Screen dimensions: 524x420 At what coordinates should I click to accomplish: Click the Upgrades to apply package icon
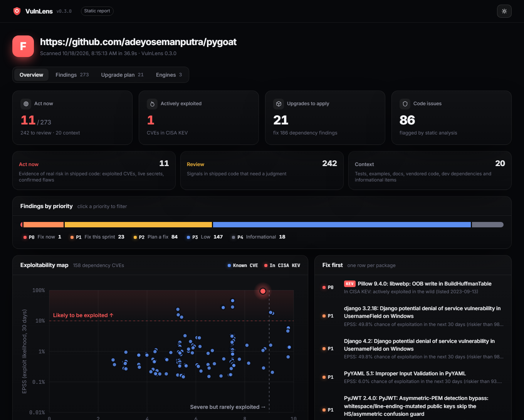(x=279, y=104)
